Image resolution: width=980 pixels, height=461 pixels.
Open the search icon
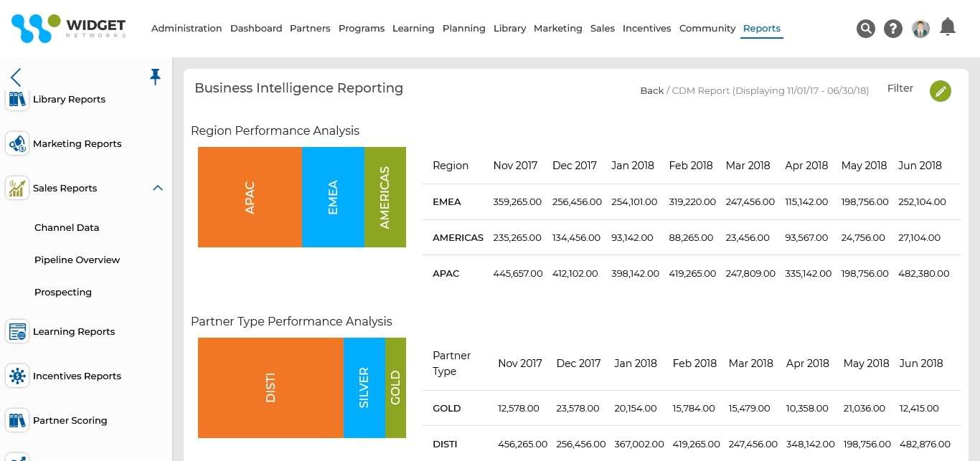point(866,28)
